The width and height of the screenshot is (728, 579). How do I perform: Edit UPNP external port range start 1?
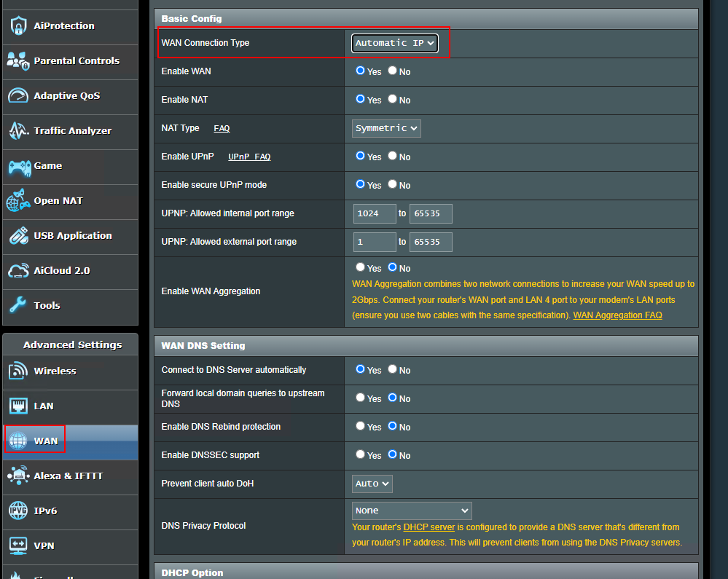click(375, 243)
